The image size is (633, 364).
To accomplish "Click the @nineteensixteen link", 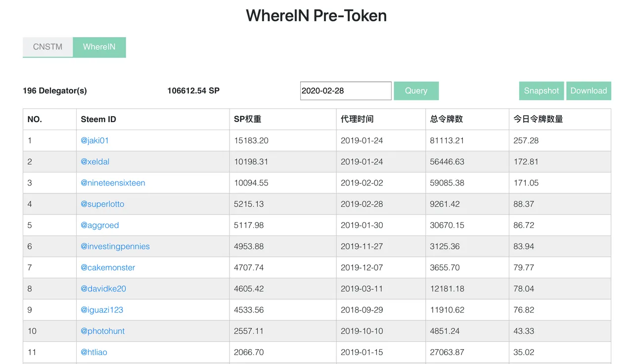I will click(x=113, y=182).
